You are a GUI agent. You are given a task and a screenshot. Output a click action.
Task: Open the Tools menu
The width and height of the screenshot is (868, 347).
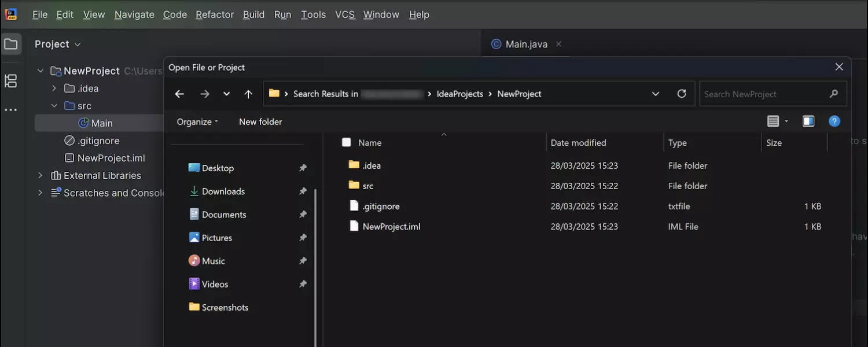[x=313, y=14]
